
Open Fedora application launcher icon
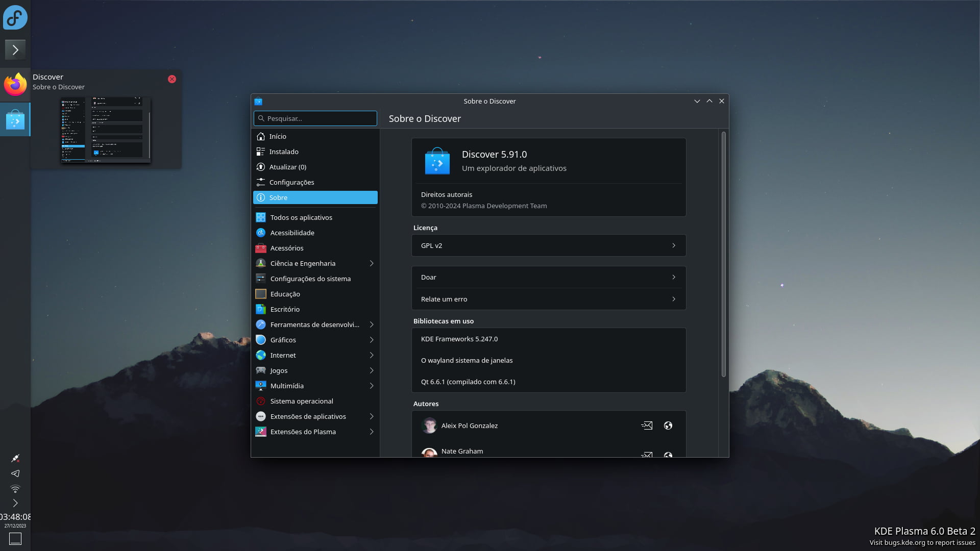(x=15, y=18)
